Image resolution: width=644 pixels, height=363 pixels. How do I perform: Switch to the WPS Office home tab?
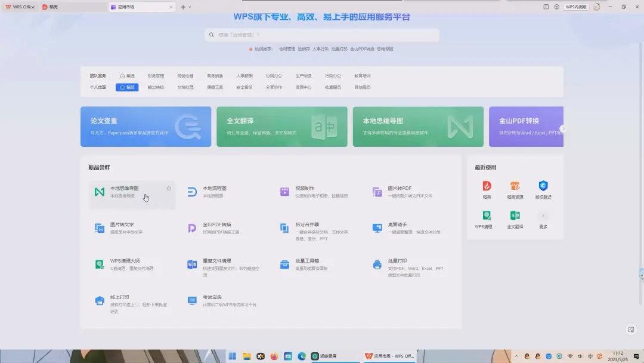(20, 7)
